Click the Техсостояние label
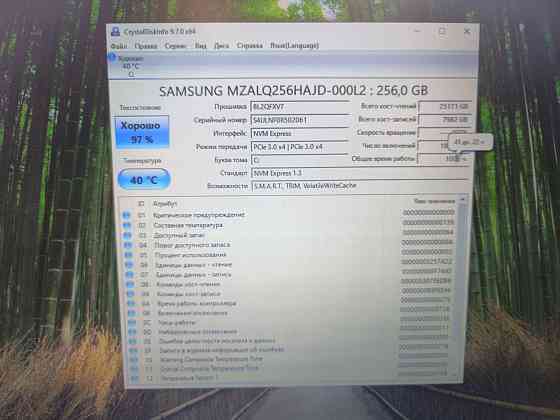The height and width of the screenshot is (420, 560). (x=140, y=108)
